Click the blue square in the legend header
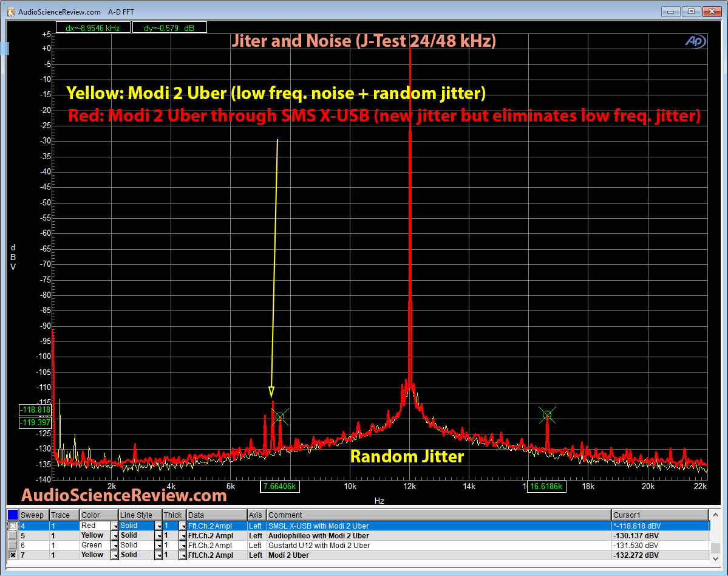The image size is (728, 576). point(13,515)
